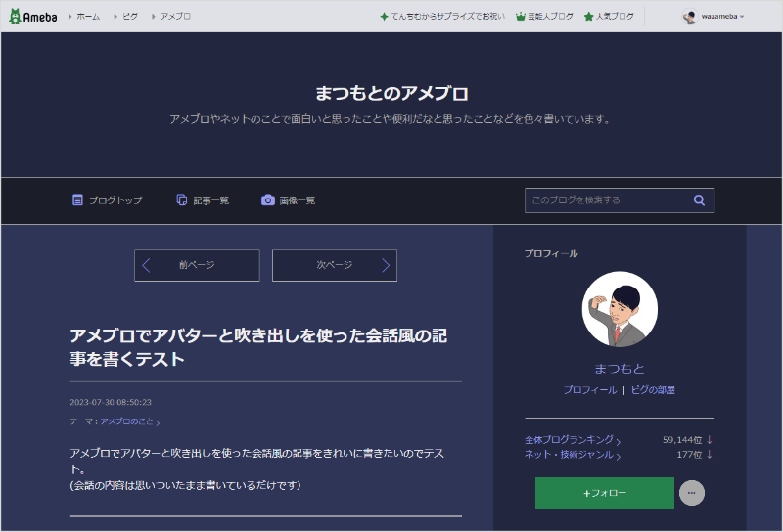Expand the ネット・技術ジャンル ranking link
783x532 pixels.
573,455
